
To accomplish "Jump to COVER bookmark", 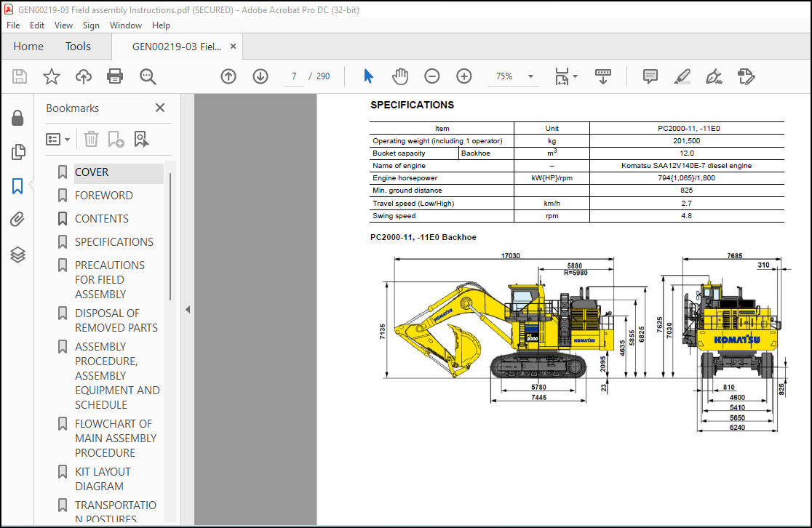I will pyautogui.click(x=92, y=172).
